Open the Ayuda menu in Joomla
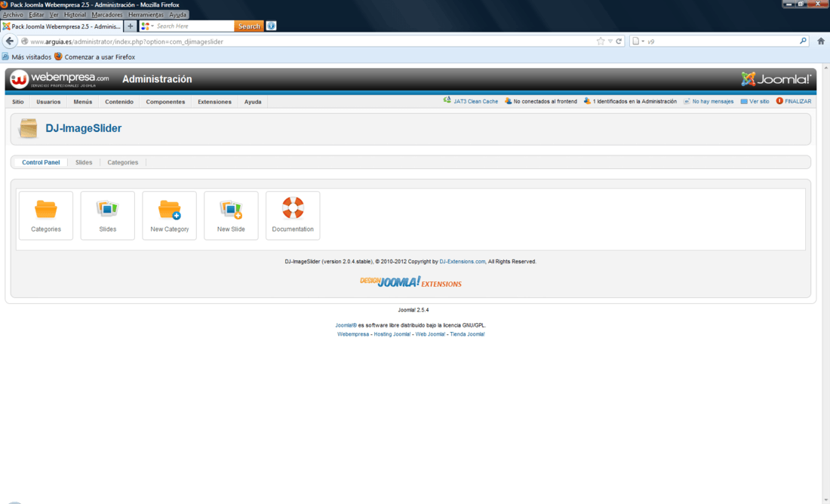Screen dimensions: 830x504 (253, 102)
